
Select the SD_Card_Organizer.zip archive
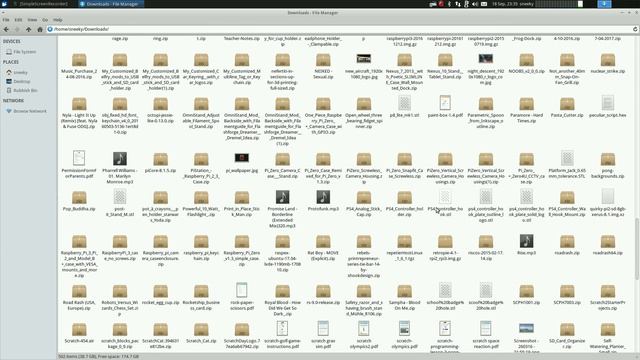coord(567,330)
